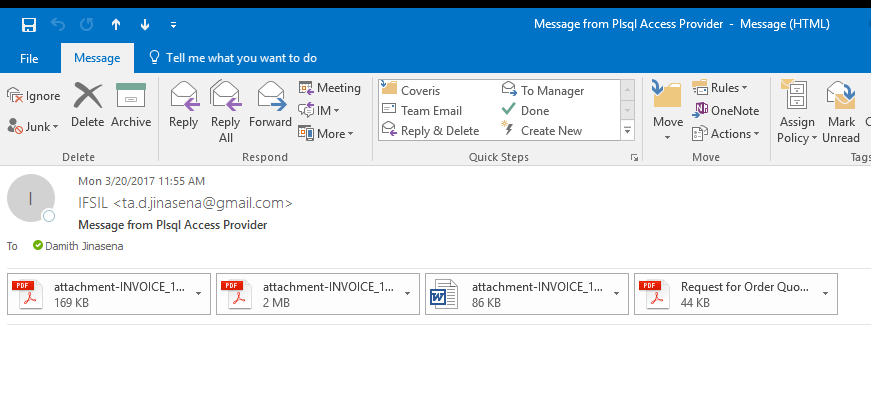
Task: Open dropdown for the 169 KB attachment
Action: (x=199, y=294)
